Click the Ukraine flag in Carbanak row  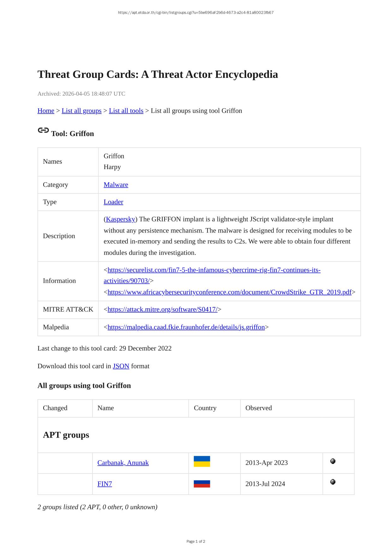(202, 462)
